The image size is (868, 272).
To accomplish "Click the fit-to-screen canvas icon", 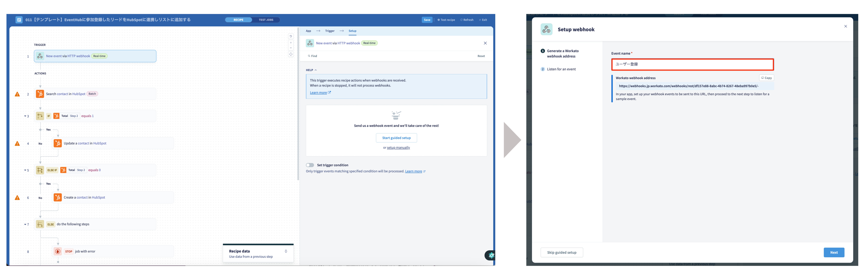I will tap(291, 54).
